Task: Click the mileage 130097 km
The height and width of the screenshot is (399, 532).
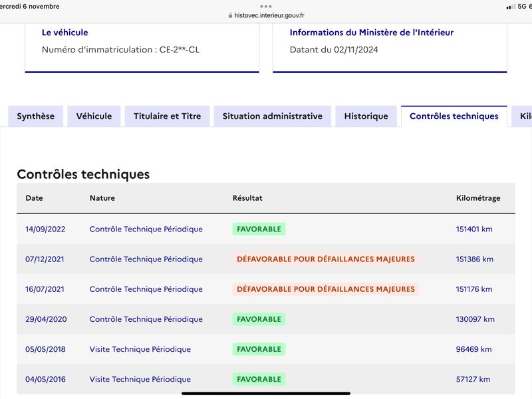Action: 475,319
